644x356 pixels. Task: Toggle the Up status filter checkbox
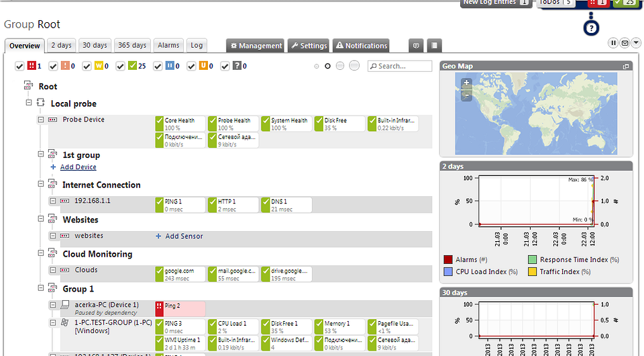[x=121, y=66]
